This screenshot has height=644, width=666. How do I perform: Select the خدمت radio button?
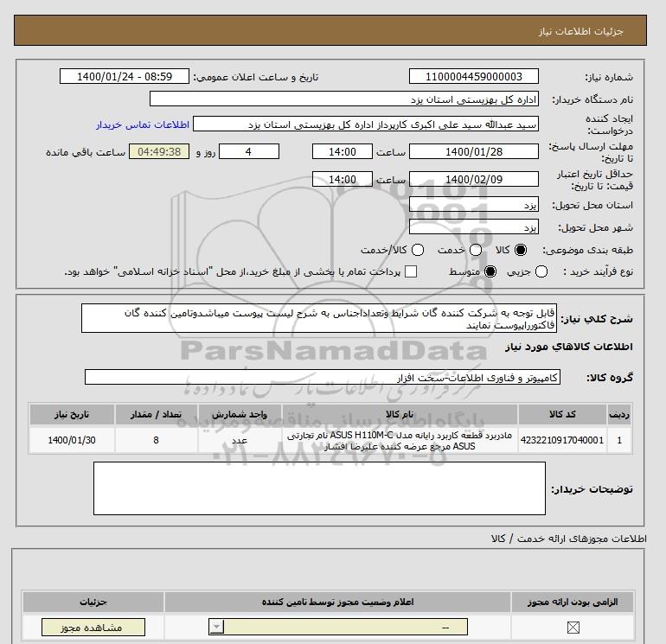476,250
